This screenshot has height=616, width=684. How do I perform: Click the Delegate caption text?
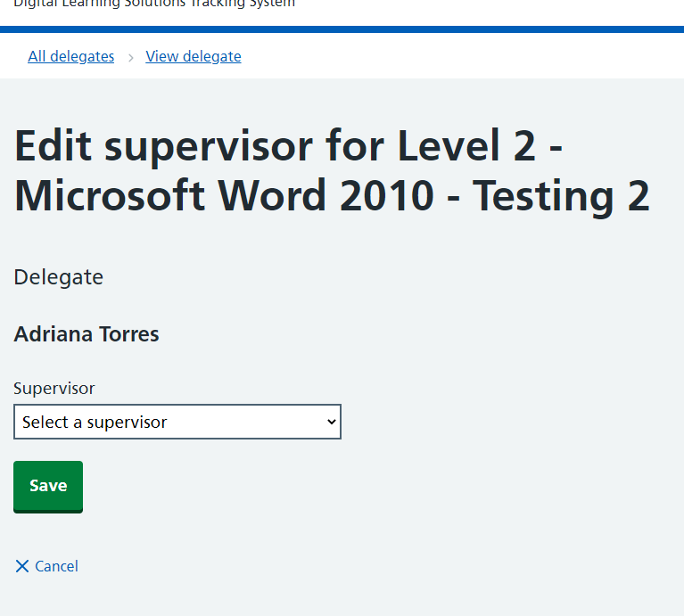click(x=59, y=278)
